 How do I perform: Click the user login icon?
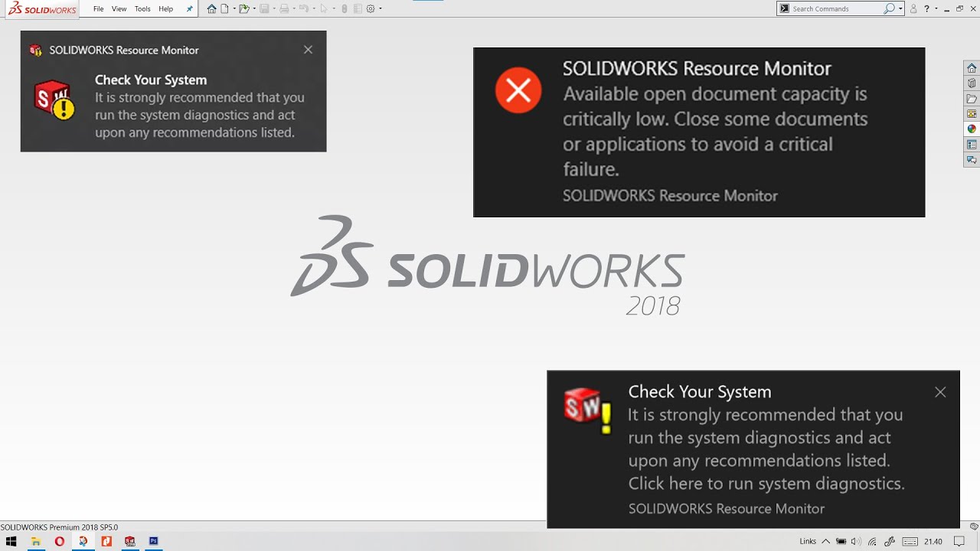[913, 8]
